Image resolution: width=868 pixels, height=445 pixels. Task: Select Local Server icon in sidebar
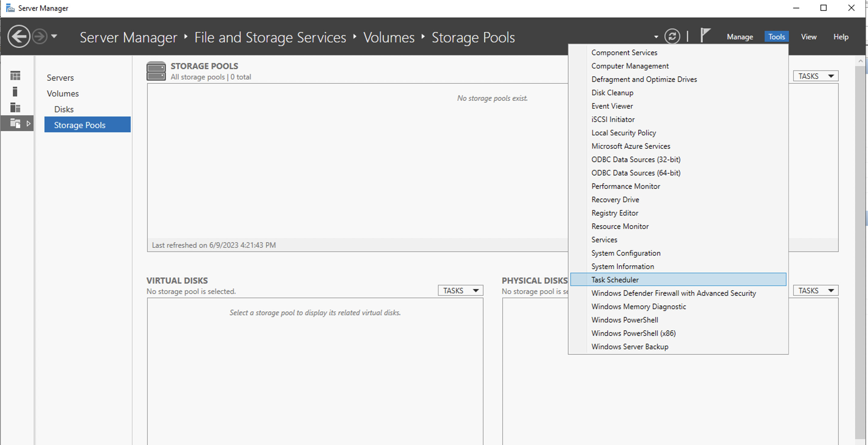tap(15, 91)
